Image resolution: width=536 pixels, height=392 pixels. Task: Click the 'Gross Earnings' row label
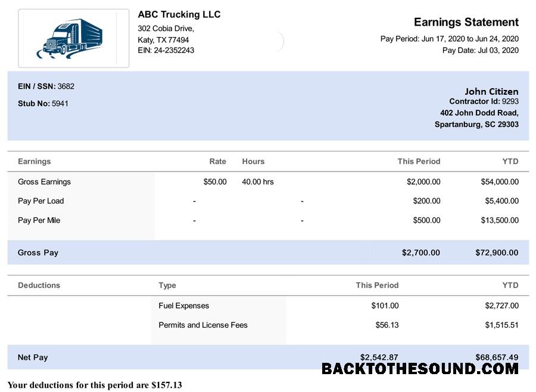pos(44,182)
